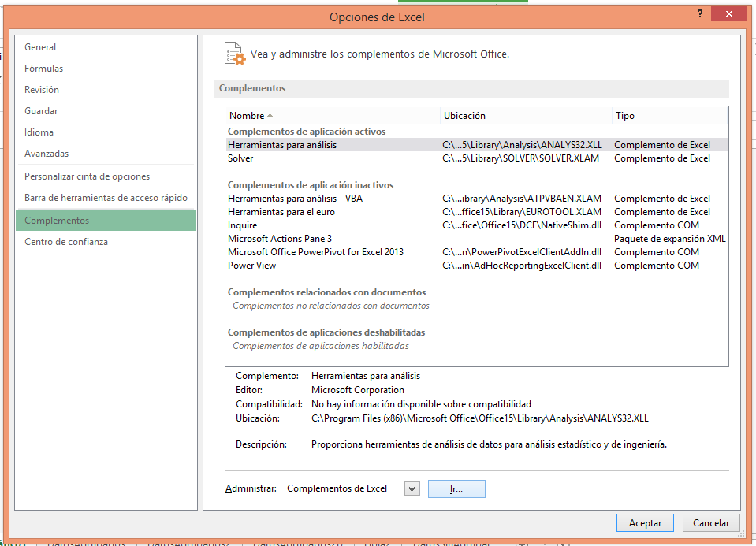Open Personalizar cinta de opciones

(x=87, y=176)
